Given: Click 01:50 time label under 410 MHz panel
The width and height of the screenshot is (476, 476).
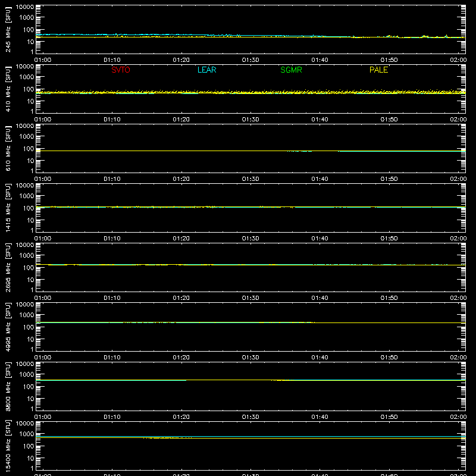Looking at the screenshot, I should click(x=389, y=120).
